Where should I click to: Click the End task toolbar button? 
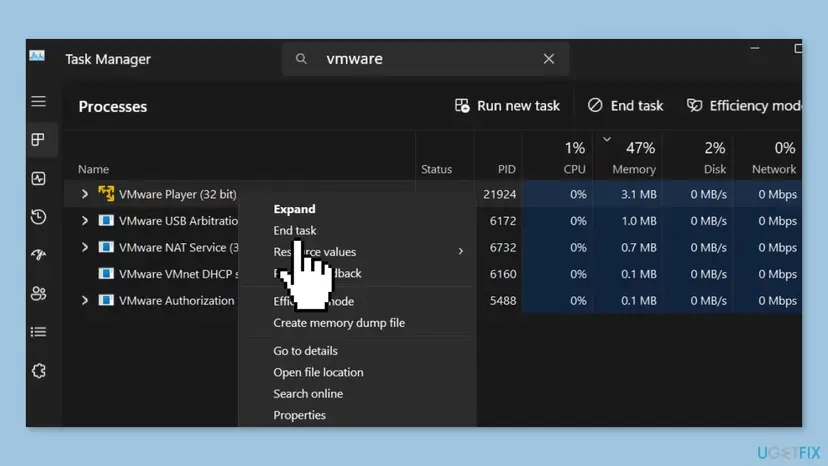[625, 106]
